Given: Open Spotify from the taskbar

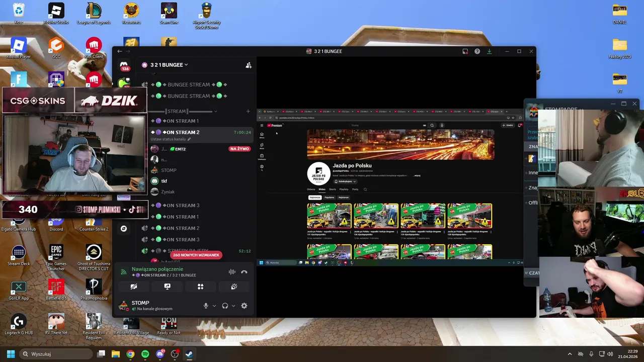Looking at the screenshot, I should pyautogui.click(x=145, y=354).
